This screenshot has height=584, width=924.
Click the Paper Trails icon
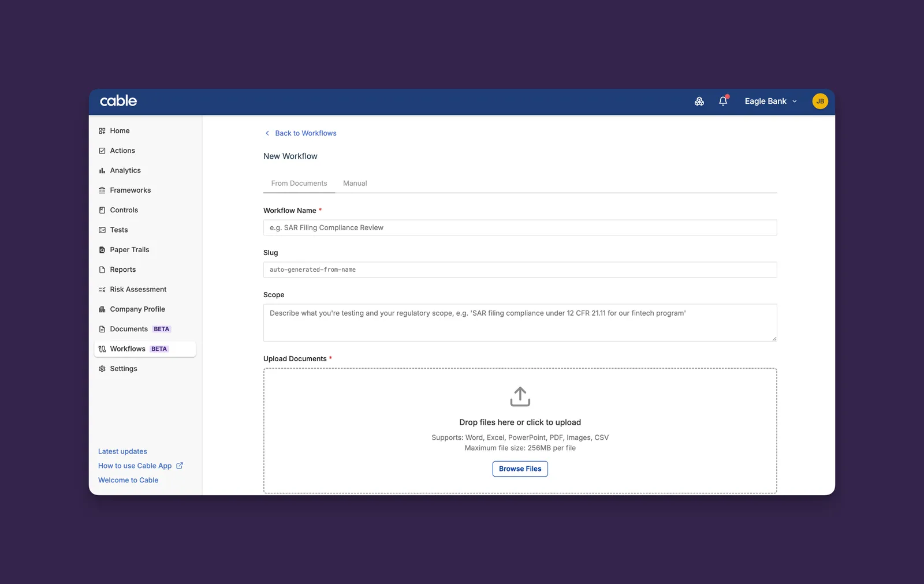click(102, 250)
